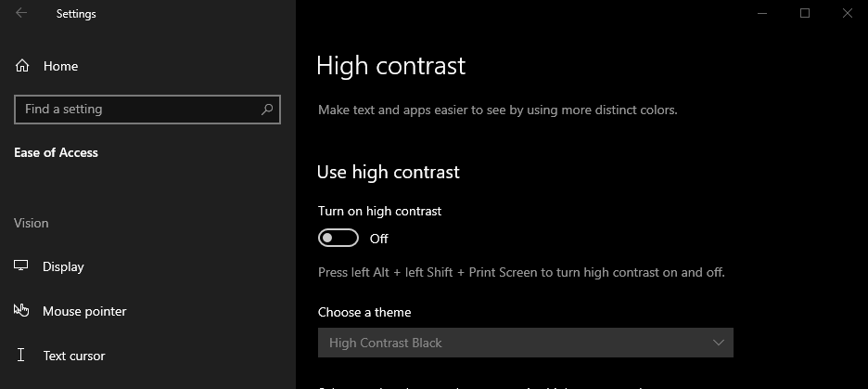This screenshot has width=868, height=389.
Task: Focus the Find a setting search box
Action: coord(147,110)
